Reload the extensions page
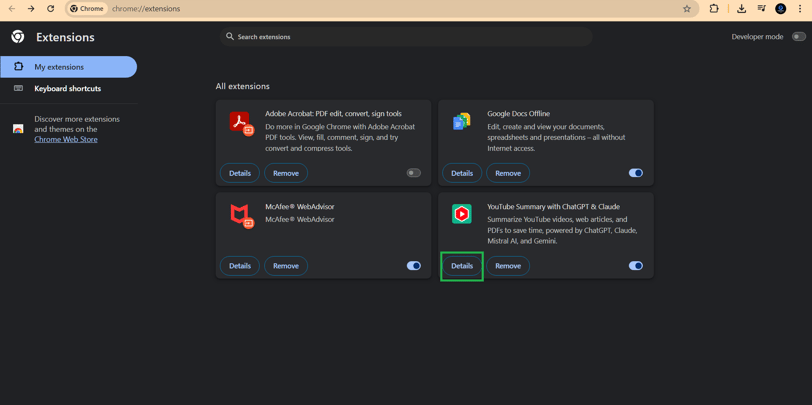This screenshot has height=405, width=812. 50,9
